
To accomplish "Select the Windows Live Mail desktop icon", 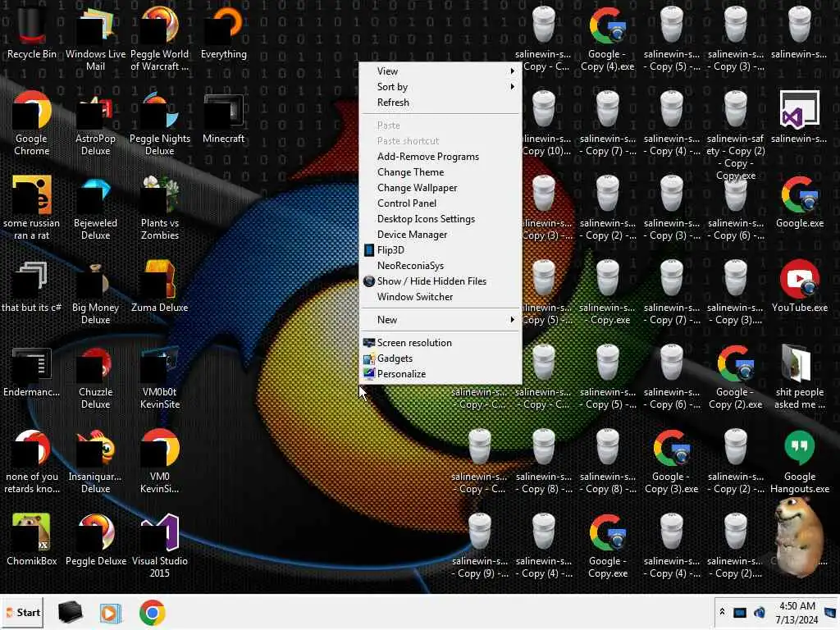I will coord(95,39).
